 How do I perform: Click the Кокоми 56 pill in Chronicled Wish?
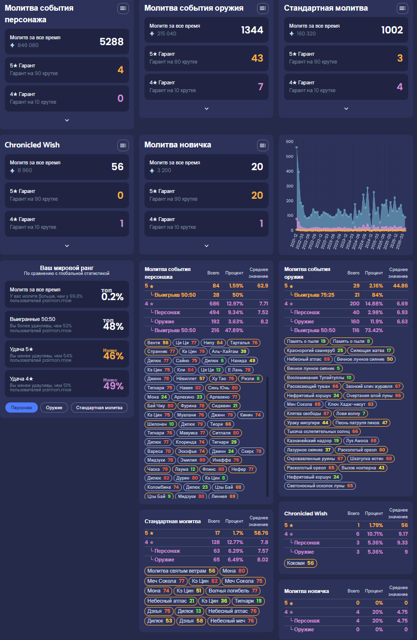point(300,563)
